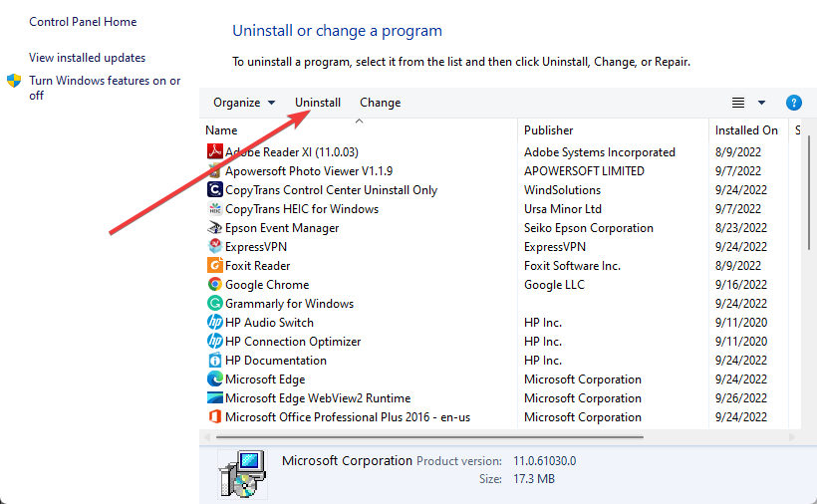This screenshot has height=504, width=817.
Task: Click the horizontal scrollbar left arrow
Action: coord(207,437)
